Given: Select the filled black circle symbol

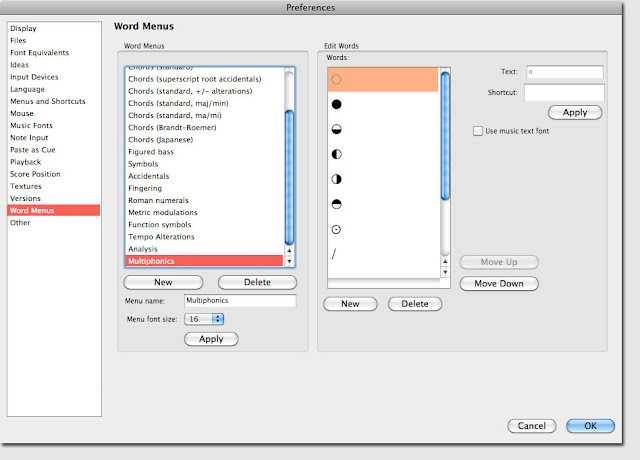Looking at the screenshot, I should tap(336, 104).
